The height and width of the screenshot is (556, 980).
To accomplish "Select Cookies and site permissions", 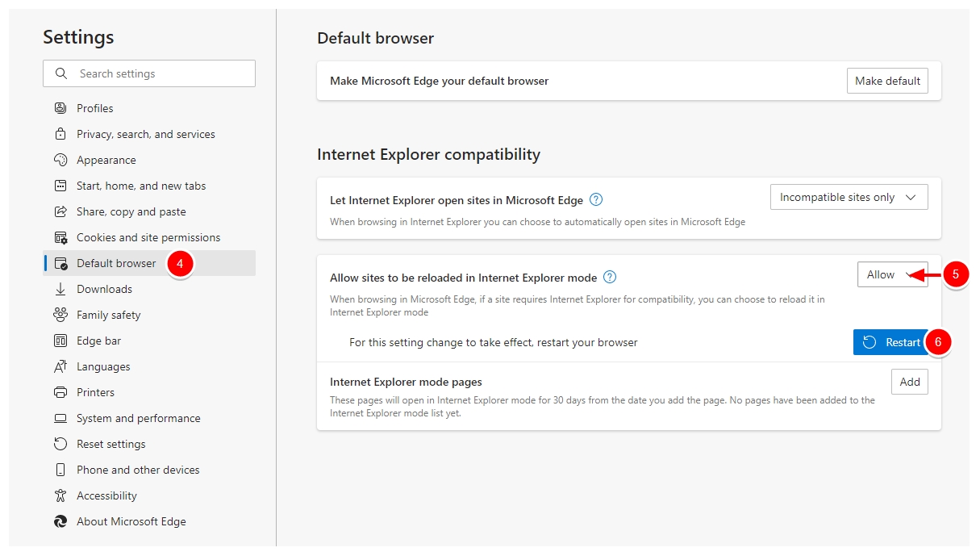I will tap(149, 237).
